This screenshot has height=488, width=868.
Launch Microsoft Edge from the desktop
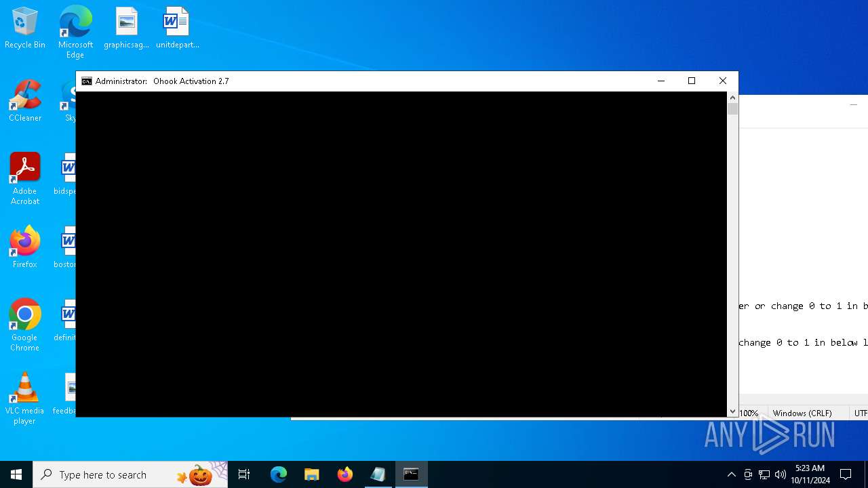tap(75, 32)
